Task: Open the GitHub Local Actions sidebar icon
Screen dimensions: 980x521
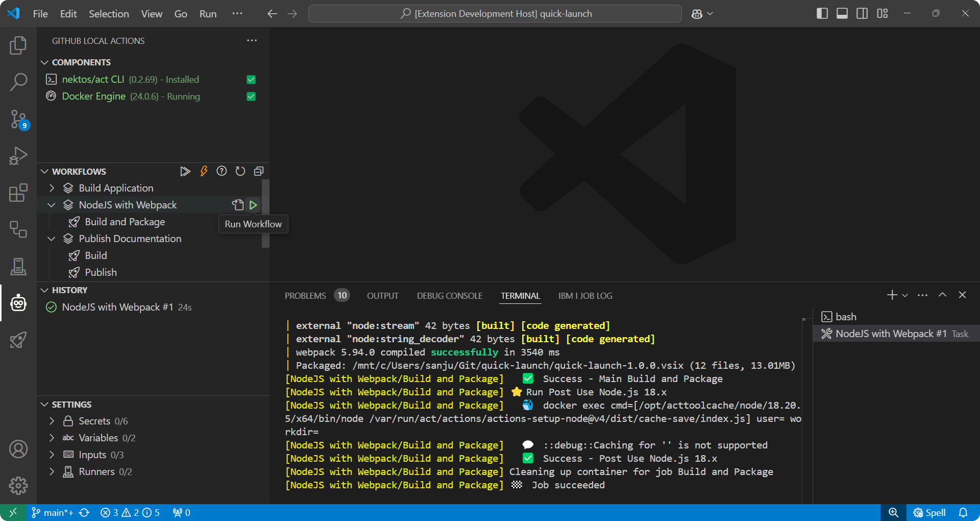Action: pos(18,302)
